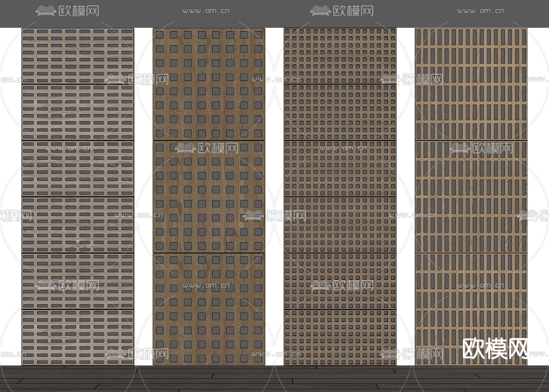549x392 pixels.
Task: Select the grey panel with horizontal slots
Action: (78, 197)
